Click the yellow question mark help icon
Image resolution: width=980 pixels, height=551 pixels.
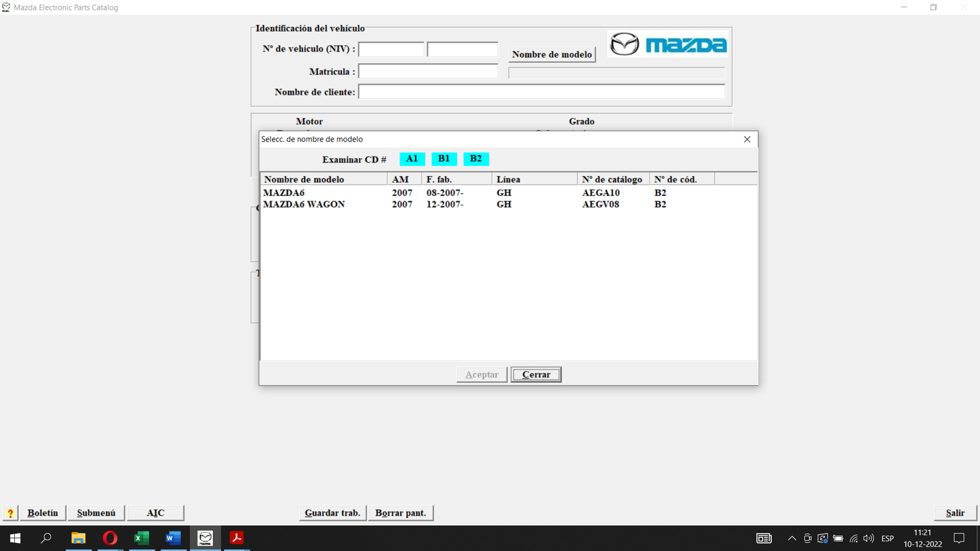(10, 513)
